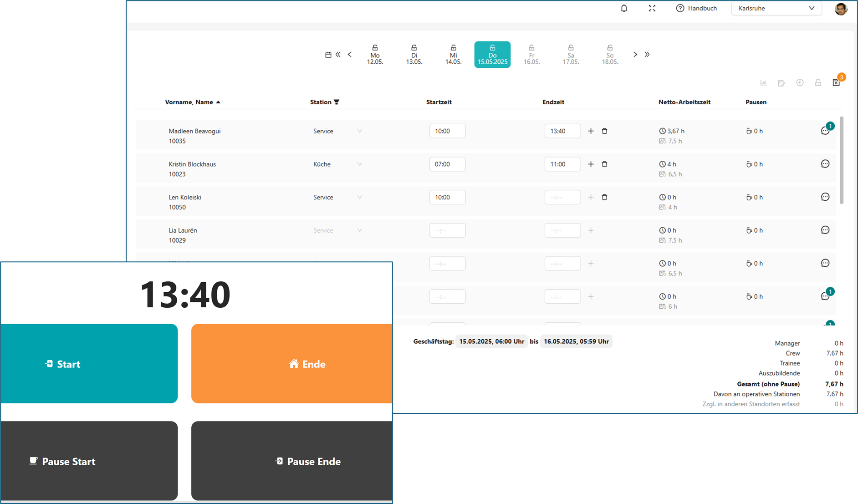Viewport: 858px width, 504px height.
Task: Add another entry for Kristin Blockhaus
Action: 591,164
